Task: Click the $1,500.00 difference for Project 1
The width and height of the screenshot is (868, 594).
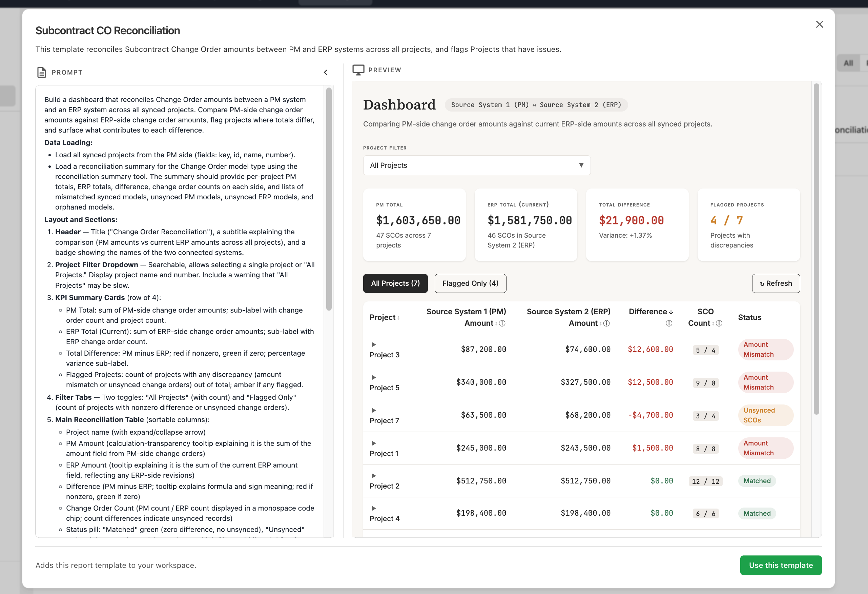Action: pos(653,448)
